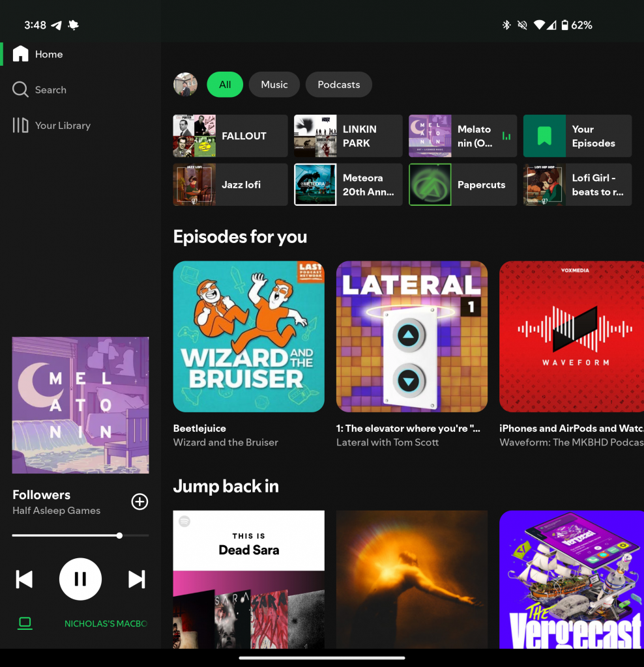The image size is (644, 667).
Task: Open the Melatonin playlist tile
Action: (463, 135)
